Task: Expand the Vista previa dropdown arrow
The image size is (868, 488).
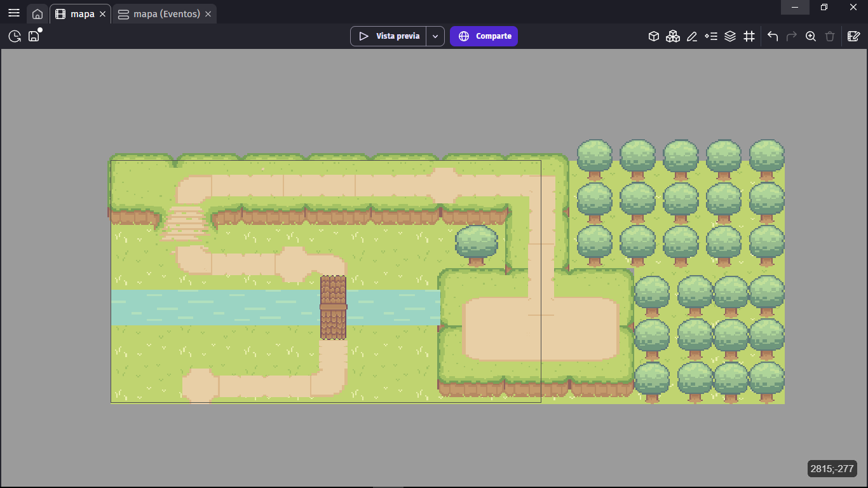Action: pos(435,36)
